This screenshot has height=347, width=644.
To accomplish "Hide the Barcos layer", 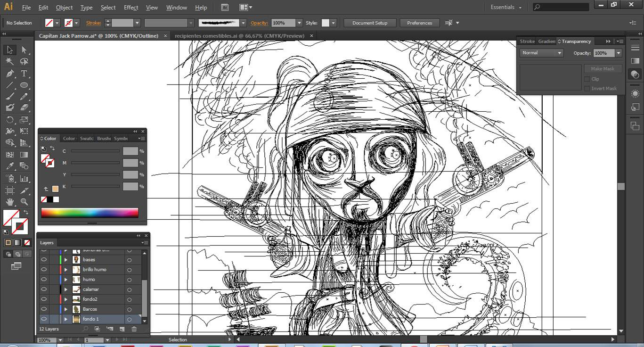I will tap(44, 309).
